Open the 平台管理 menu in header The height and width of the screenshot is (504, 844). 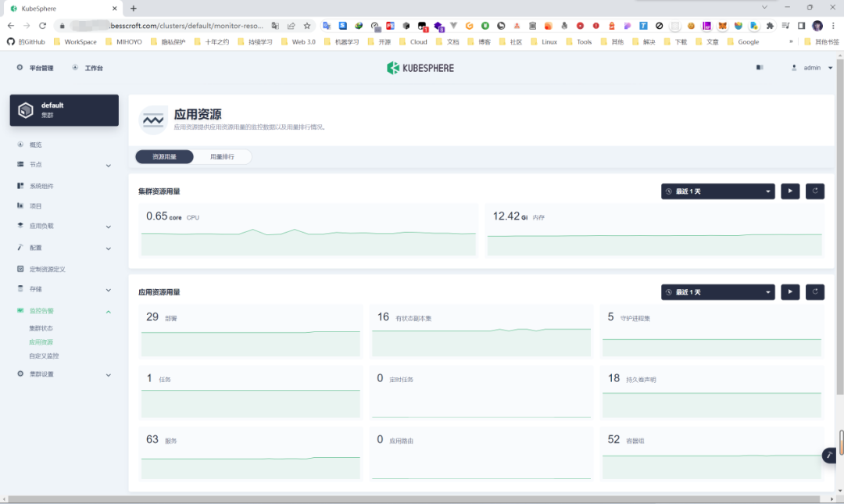tap(35, 68)
